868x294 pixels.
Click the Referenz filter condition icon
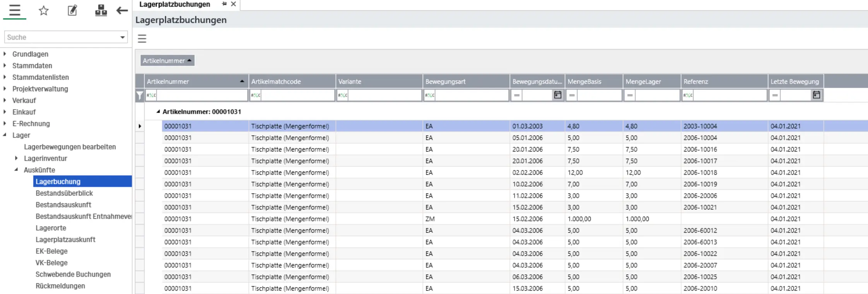point(688,95)
